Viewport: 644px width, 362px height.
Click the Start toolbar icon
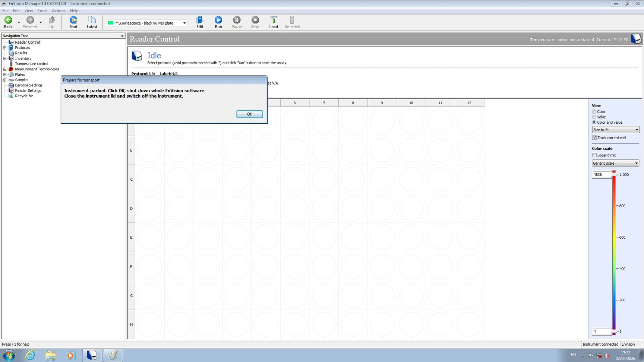click(73, 20)
